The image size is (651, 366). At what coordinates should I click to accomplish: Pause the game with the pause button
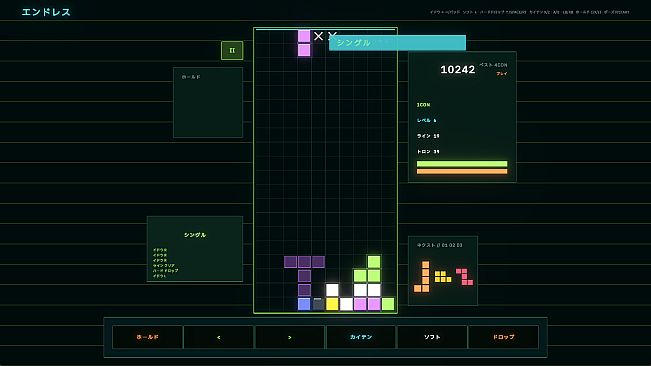pos(232,50)
